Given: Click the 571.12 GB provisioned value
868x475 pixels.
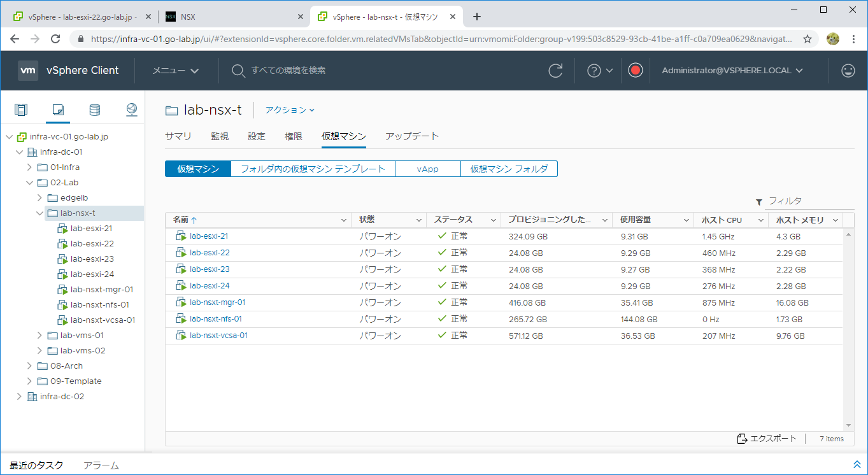Looking at the screenshot, I should 525,336.
